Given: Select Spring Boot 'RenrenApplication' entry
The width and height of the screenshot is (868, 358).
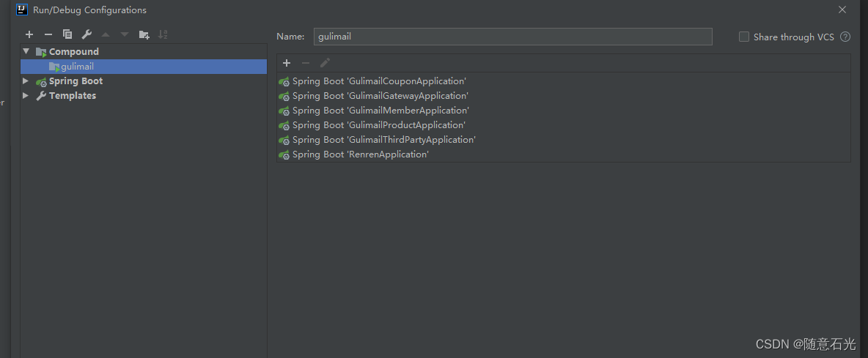Looking at the screenshot, I should pos(564,154).
